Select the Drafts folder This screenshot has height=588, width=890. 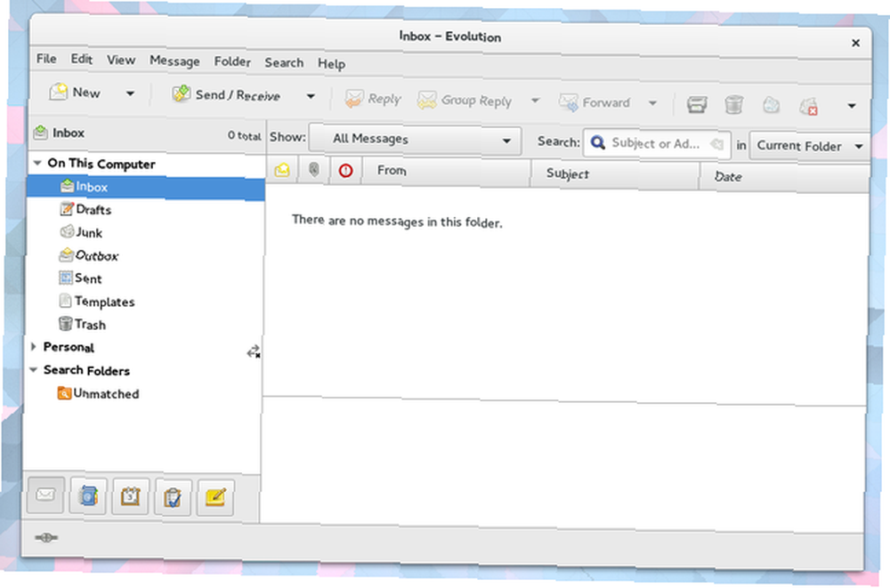click(x=85, y=209)
